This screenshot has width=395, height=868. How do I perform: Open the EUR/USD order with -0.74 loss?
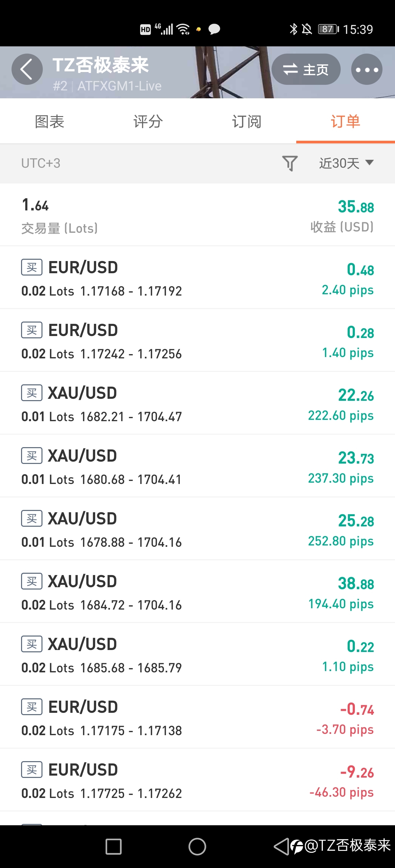tap(197, 717)
